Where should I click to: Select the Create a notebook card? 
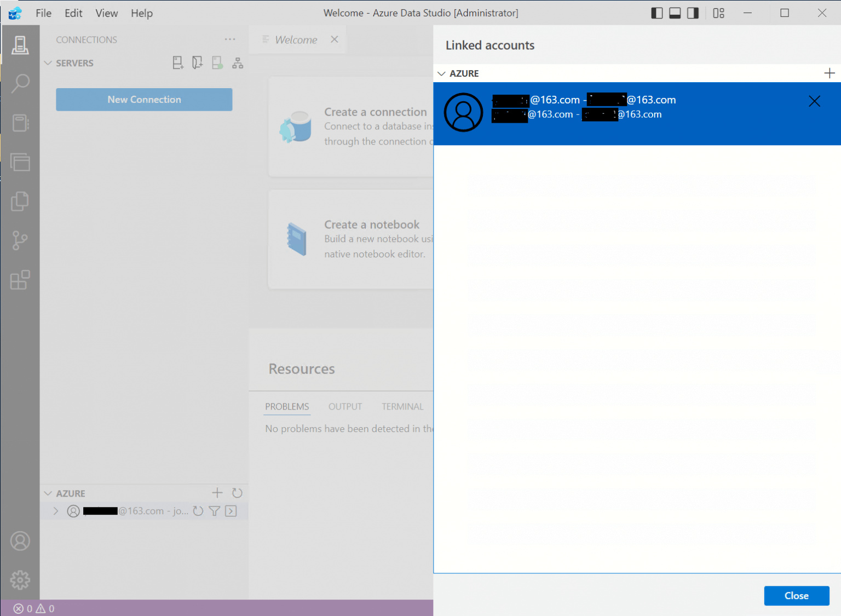[351, 239]
